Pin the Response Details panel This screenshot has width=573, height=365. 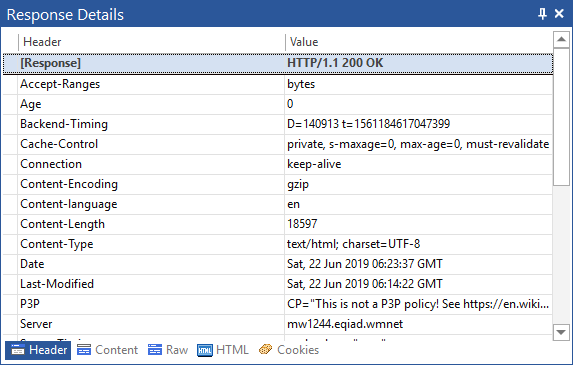click(542, 14)
